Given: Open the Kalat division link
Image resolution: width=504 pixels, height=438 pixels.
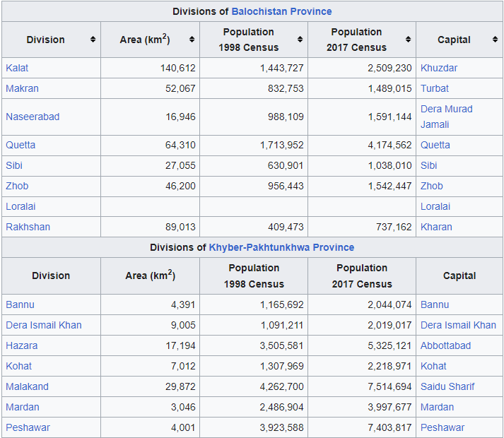Looking at the screenshot, I should 17,68.
